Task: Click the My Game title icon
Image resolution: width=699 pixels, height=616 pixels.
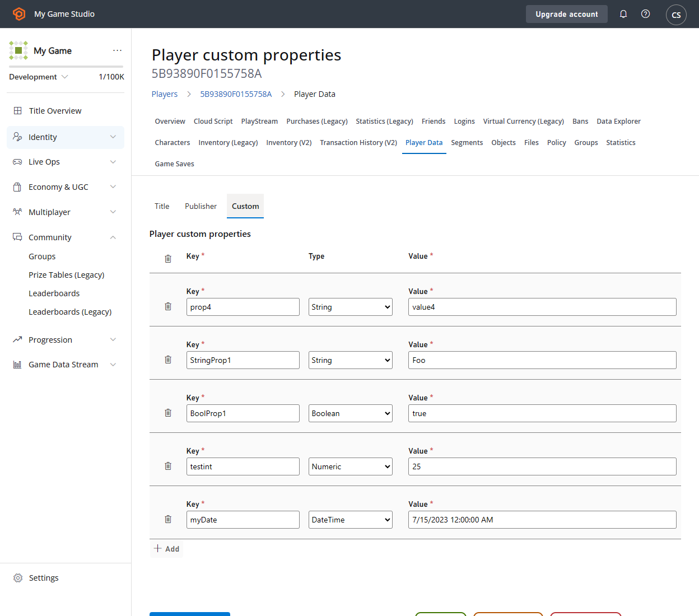Action: click(x=18, y=50)
